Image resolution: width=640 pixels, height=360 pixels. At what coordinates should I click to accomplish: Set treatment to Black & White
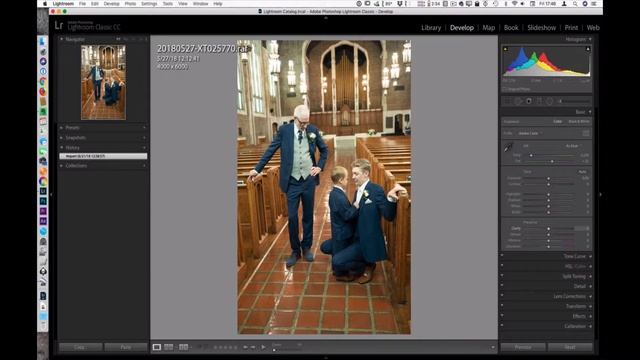pos(579,122)
